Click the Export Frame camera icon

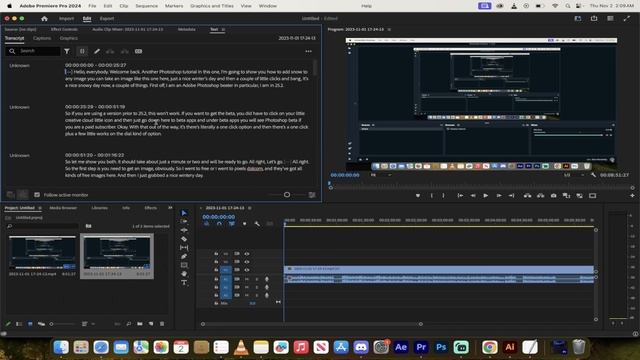(x=553, y=196)
